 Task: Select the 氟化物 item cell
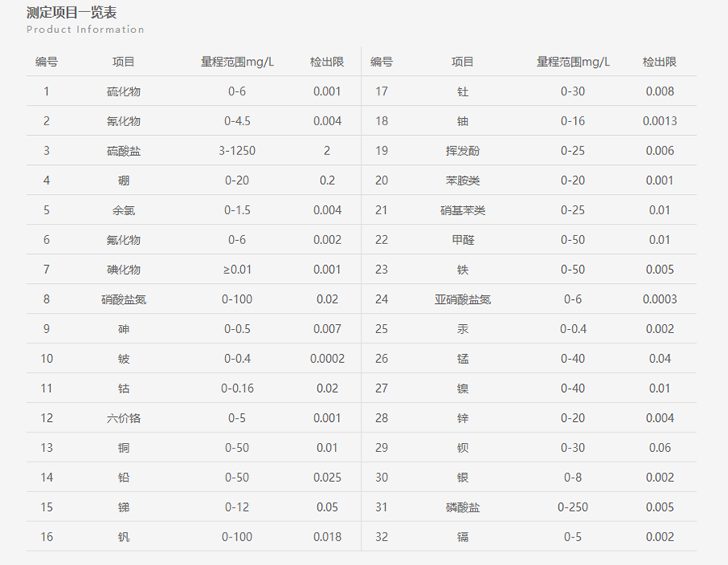pyautogui.click(x=124, y=240)
